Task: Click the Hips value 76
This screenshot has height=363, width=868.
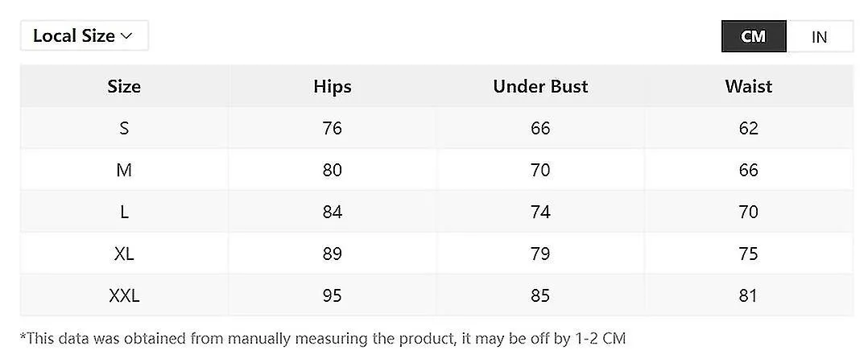Action: [x=332, y=129]
